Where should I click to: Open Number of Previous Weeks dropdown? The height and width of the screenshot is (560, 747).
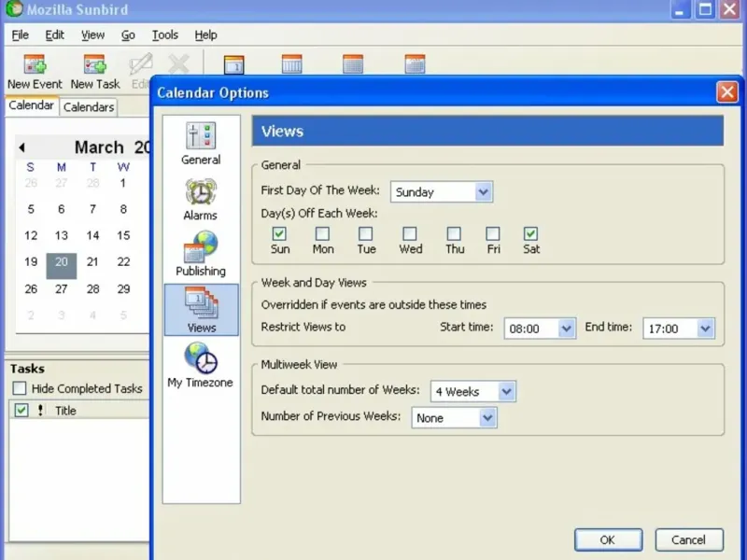[455, 417]
